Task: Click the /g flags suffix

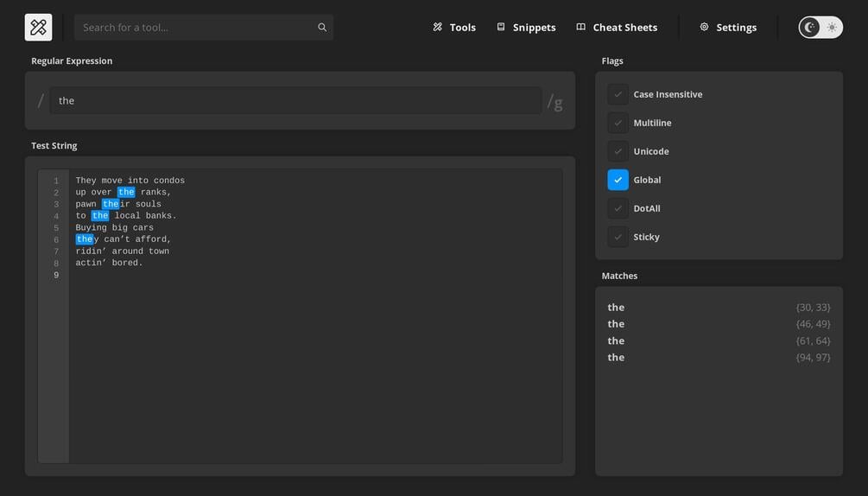Action: click(555, 103)
